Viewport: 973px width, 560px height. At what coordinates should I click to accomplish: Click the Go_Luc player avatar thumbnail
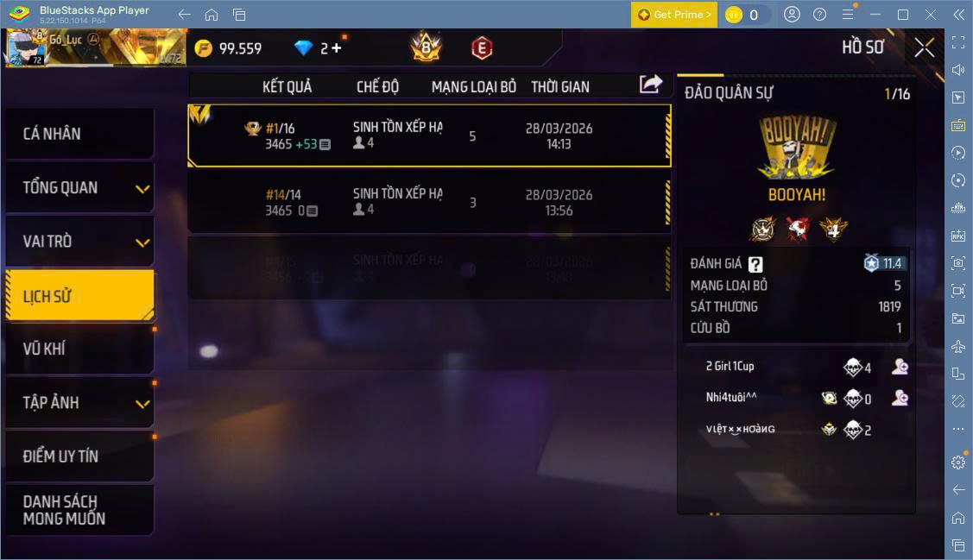click(25, 47)
